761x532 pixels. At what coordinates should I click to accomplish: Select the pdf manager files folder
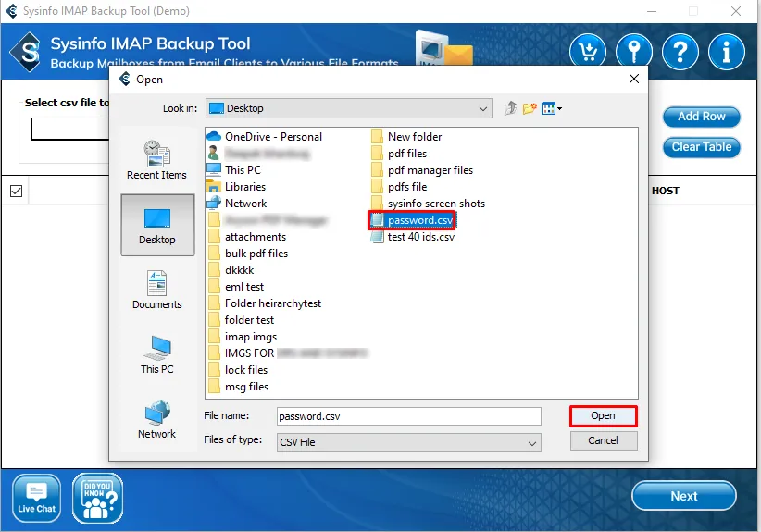[422, 170]
